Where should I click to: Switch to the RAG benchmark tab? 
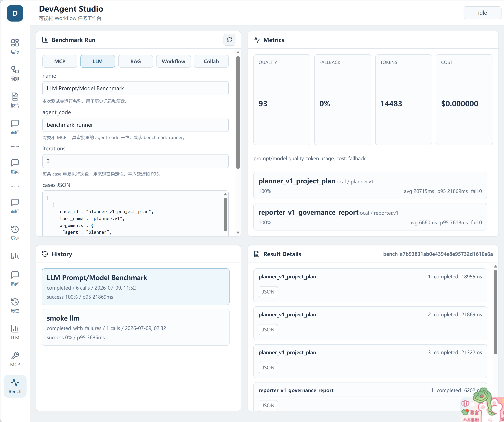point(136,61)
